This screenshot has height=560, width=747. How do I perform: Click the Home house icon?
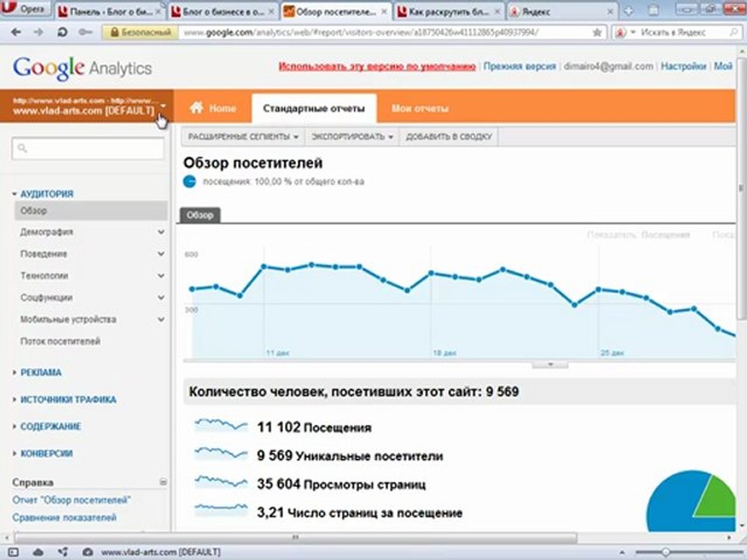pyautogui.click(x=196, y=107)
